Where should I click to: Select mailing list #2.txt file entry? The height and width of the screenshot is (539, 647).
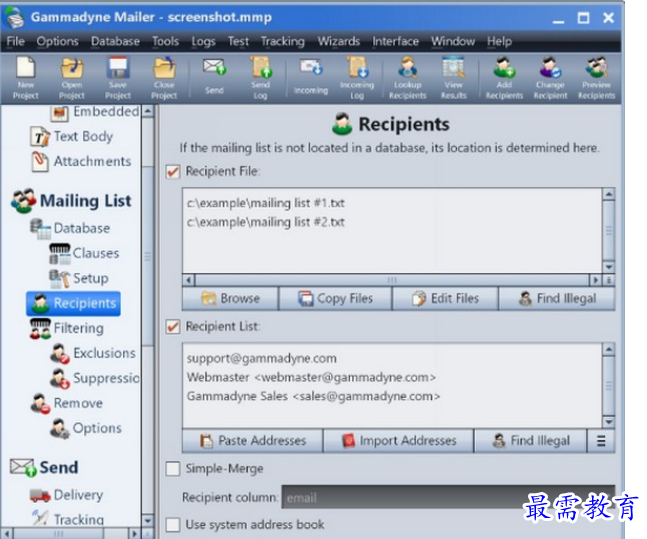click(x=266, y=222)
